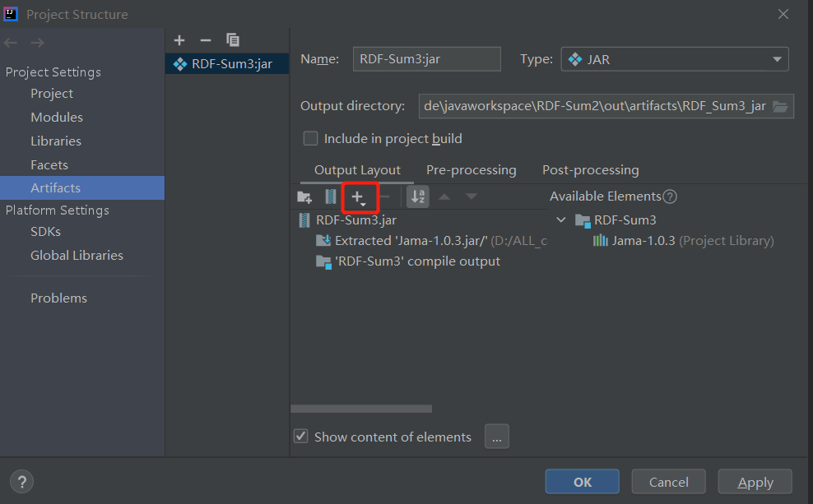Viewport: 813px width, 504px height.
Task: Go forward with the right arrow
Action: (37, 43)
